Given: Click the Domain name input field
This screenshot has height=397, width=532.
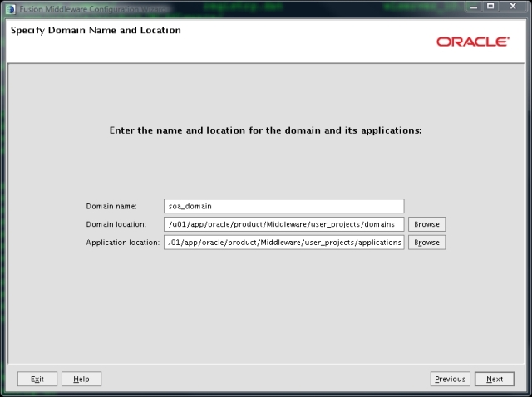Looking at the screenshot, I should [283, 206].
